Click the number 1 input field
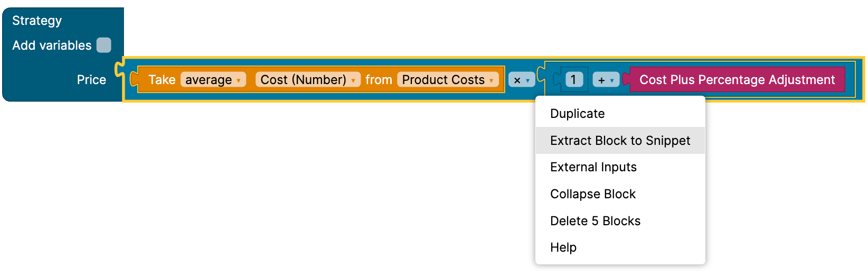Image resolution: width=868 pixels, height=276 pixels. [573, 80]
